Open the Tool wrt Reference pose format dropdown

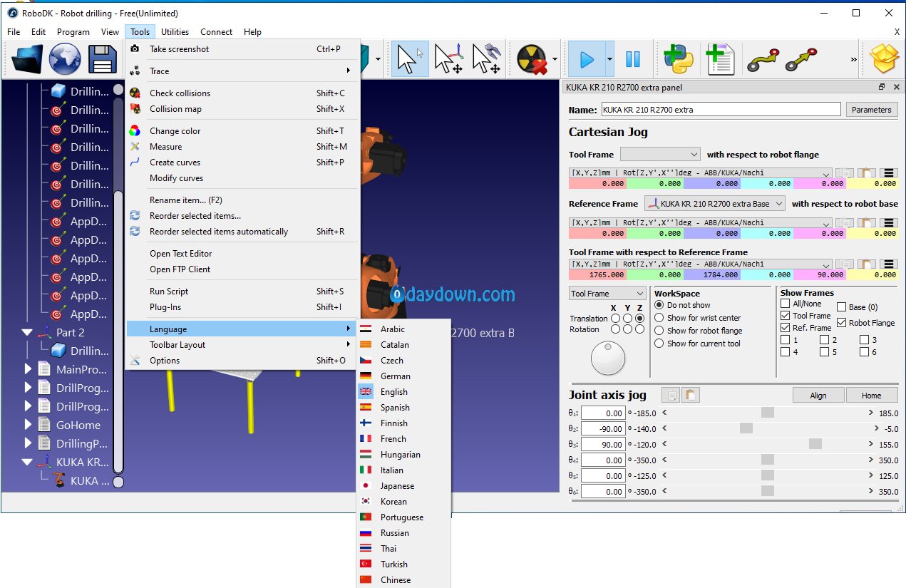pyautogui.click(x=701, y=264)
